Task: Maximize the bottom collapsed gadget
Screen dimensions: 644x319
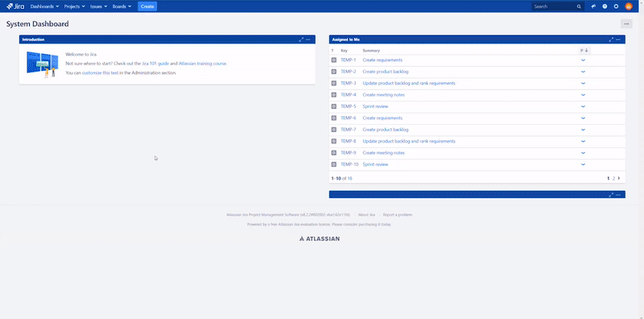Action: coord(611,194)
